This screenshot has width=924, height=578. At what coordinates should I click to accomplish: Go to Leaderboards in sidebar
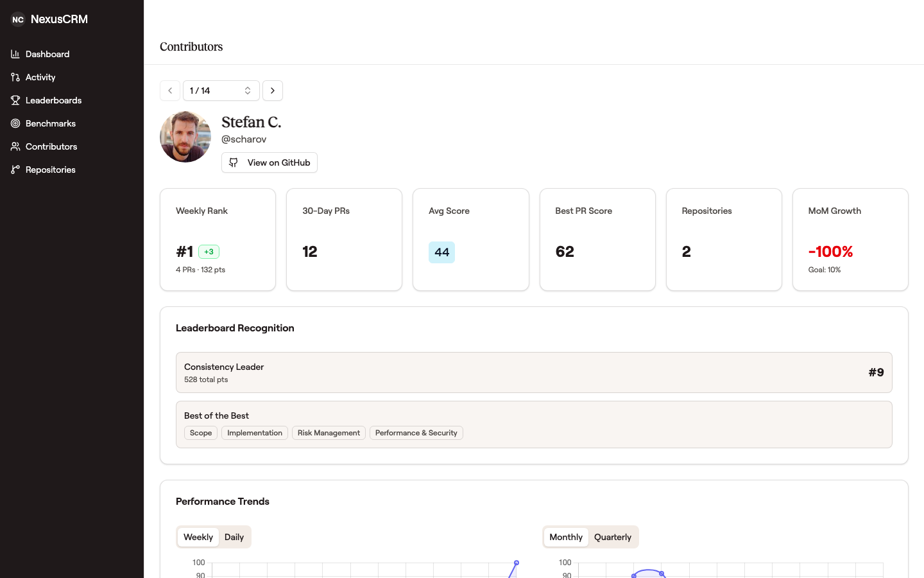(x=72, y=100)
